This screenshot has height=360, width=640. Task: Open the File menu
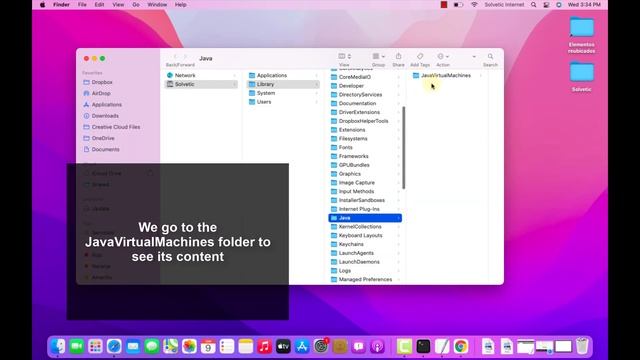click(x=82, y=5)
